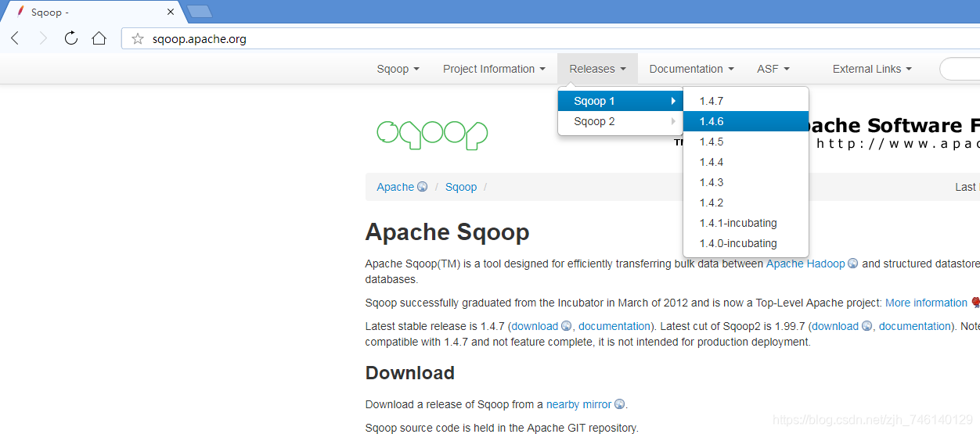Viewport: 980px width, 434px height.
Task: Open the Documentation dropdown
Action: (x=691, y=69)
